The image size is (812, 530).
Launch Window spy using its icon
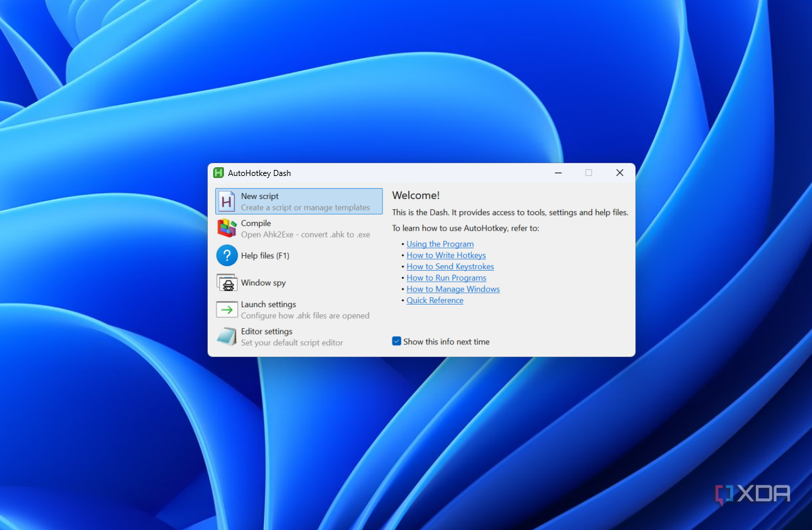[227, 283]
